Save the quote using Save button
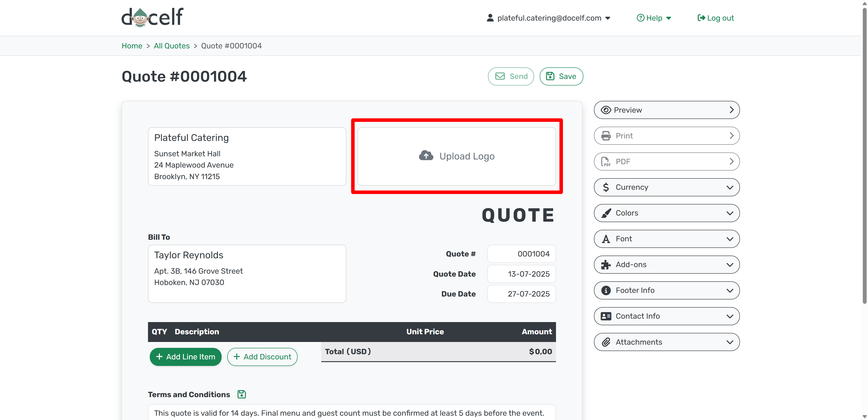This screenshot has height=420, width=868. coord(561,76)
